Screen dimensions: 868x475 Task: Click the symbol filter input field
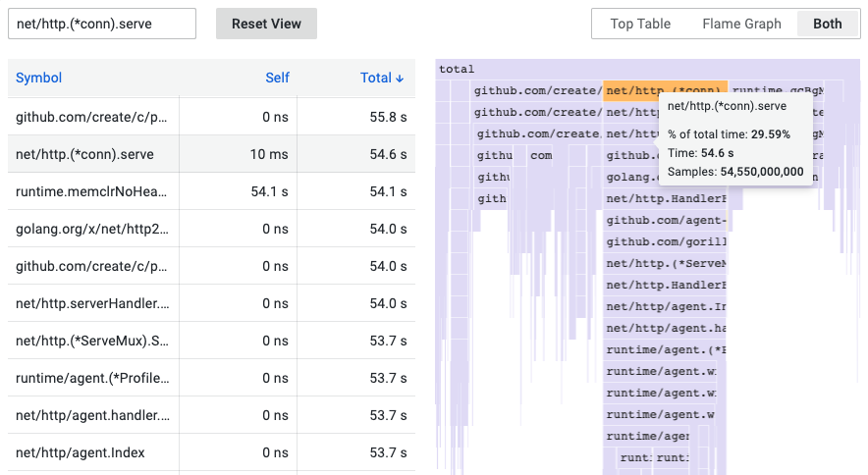pyautogui.click(x=102, y=24)
